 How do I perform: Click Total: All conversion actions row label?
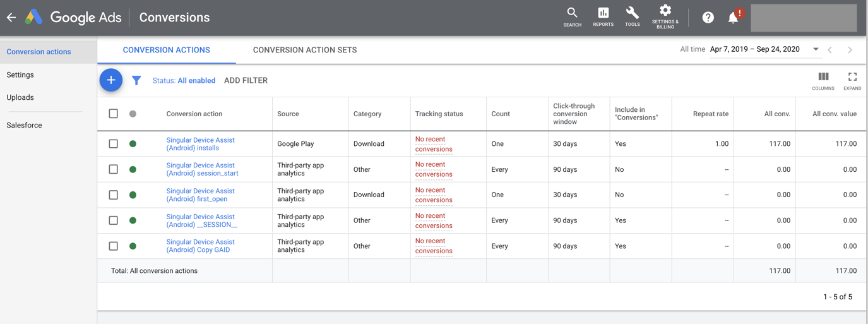[154, 271]
